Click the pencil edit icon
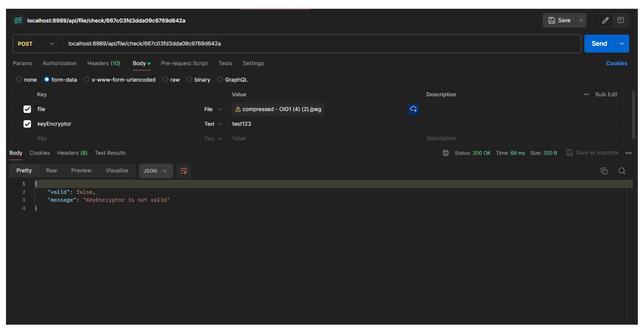644x330 pixels. coord(605,20)
